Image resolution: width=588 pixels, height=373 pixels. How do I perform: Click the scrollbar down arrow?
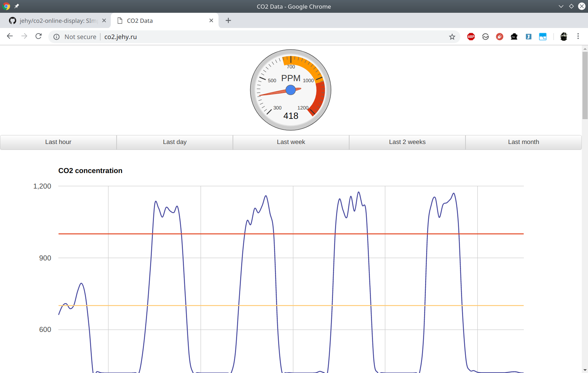(x=585, y=370)
